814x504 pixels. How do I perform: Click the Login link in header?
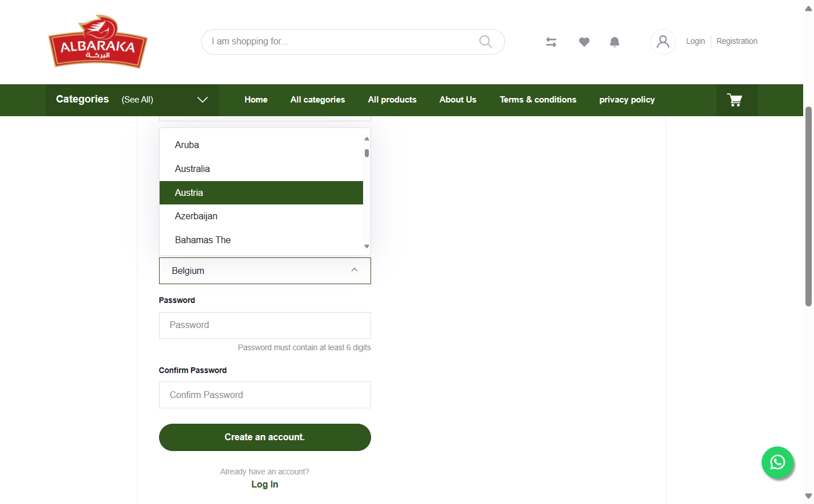(695, 42)
